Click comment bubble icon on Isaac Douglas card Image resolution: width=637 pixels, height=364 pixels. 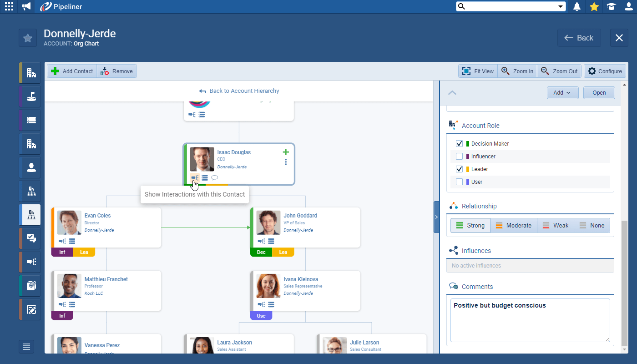[x=215, y=178]
